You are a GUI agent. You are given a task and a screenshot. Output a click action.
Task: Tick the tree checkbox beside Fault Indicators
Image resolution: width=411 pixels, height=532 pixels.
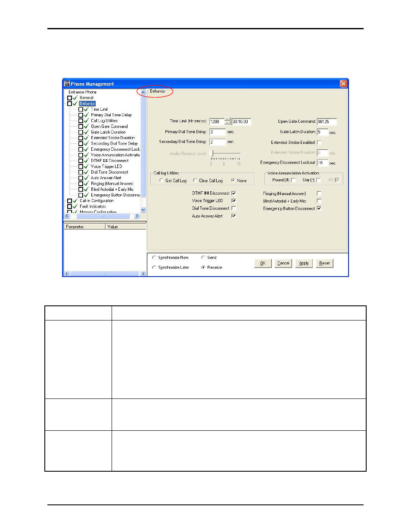[69, 207]
